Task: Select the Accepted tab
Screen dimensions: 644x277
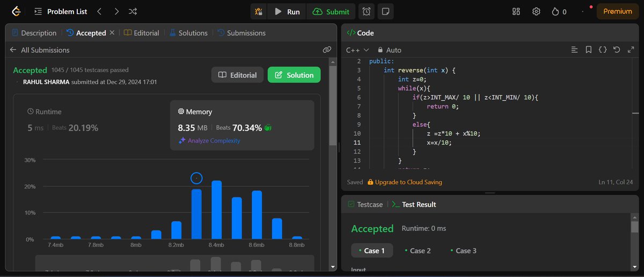Action: tap(86, 33)
